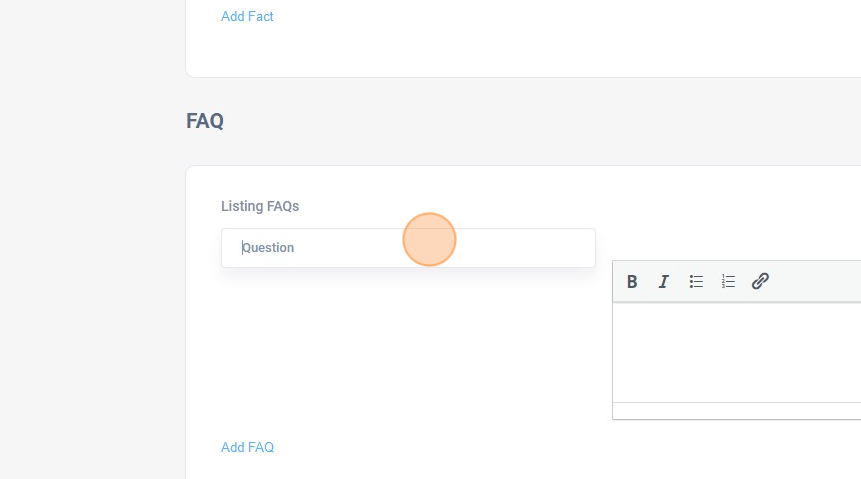Insert a numbered list
This screenshot has height=479, width=861.
point(728,282)
